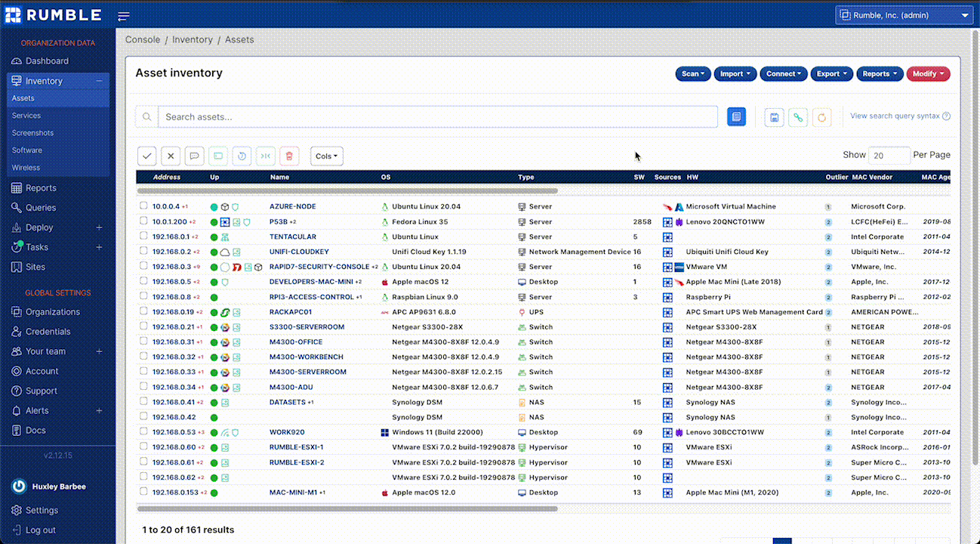This screenshot has width=980, height=544.
Task: Click the merge assets icon
Action: click(x=265, y=156)
